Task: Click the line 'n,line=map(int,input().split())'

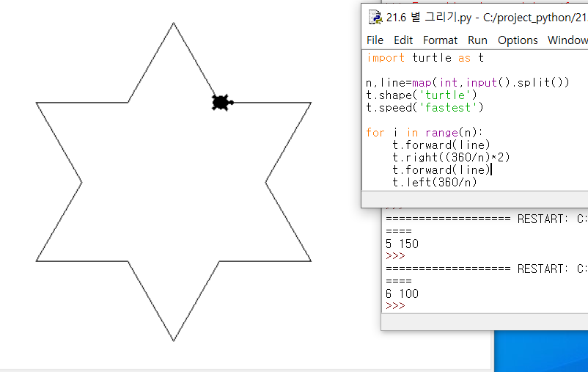Action: (468, 82)
